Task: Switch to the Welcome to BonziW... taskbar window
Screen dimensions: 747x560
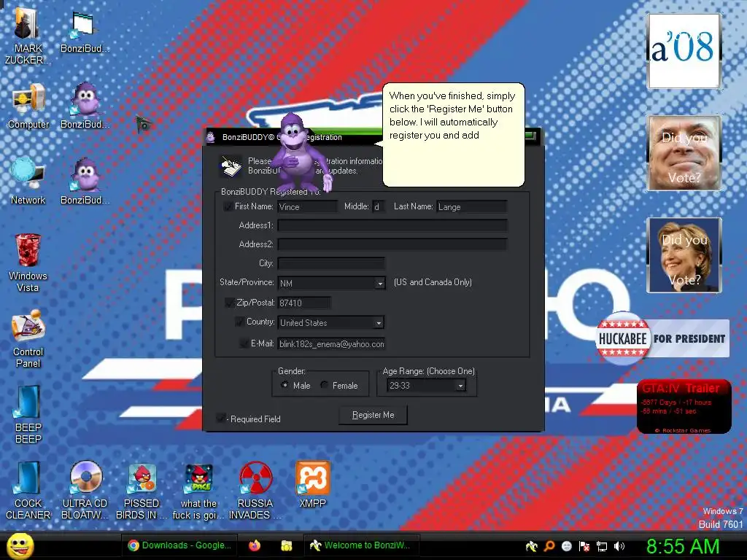Action: click(362, 545)
